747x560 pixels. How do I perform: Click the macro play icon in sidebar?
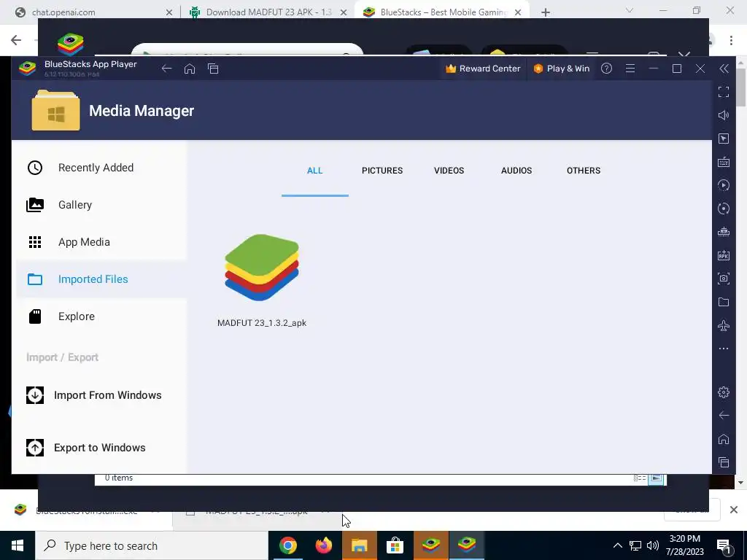(x=724, y=185)
